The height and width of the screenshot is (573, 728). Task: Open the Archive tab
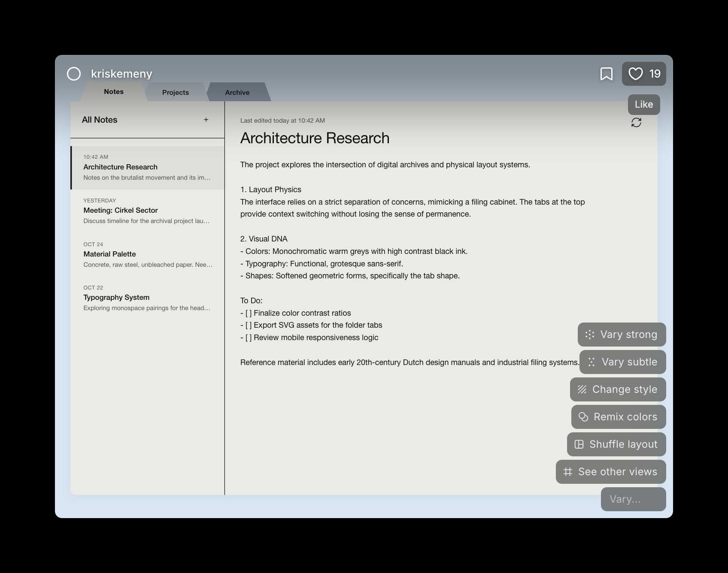[237, 92]
